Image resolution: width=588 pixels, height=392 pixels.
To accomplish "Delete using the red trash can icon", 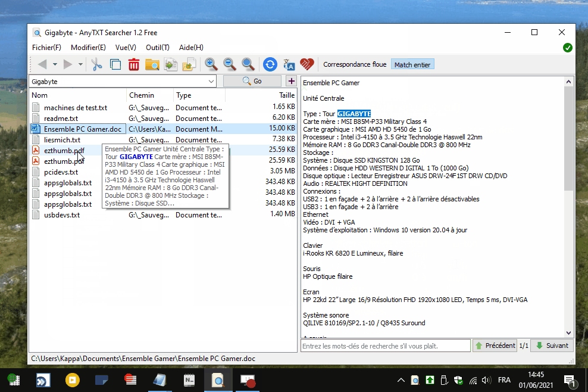I will tap(133, 64).
